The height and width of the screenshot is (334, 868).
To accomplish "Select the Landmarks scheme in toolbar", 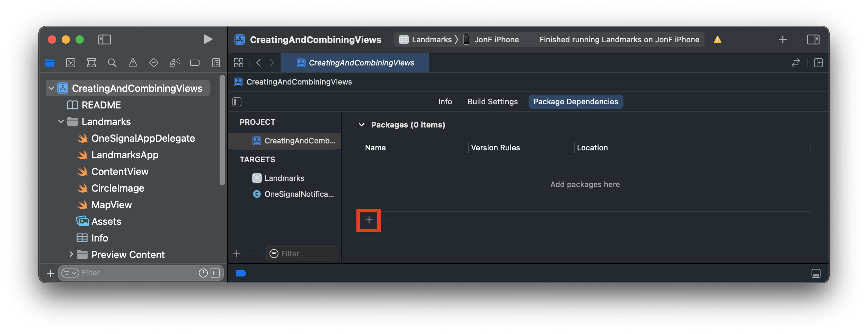I will 426,39.
